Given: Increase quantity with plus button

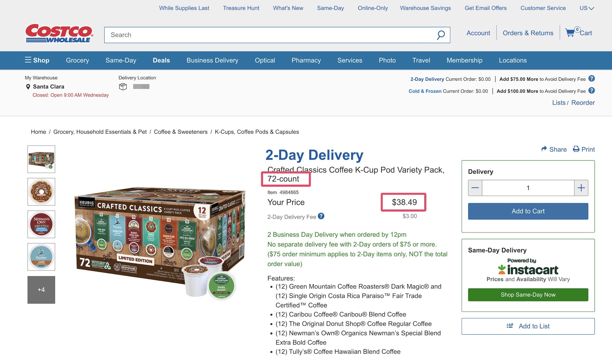Looking at the screenshot, I should (x=581, y=188).
